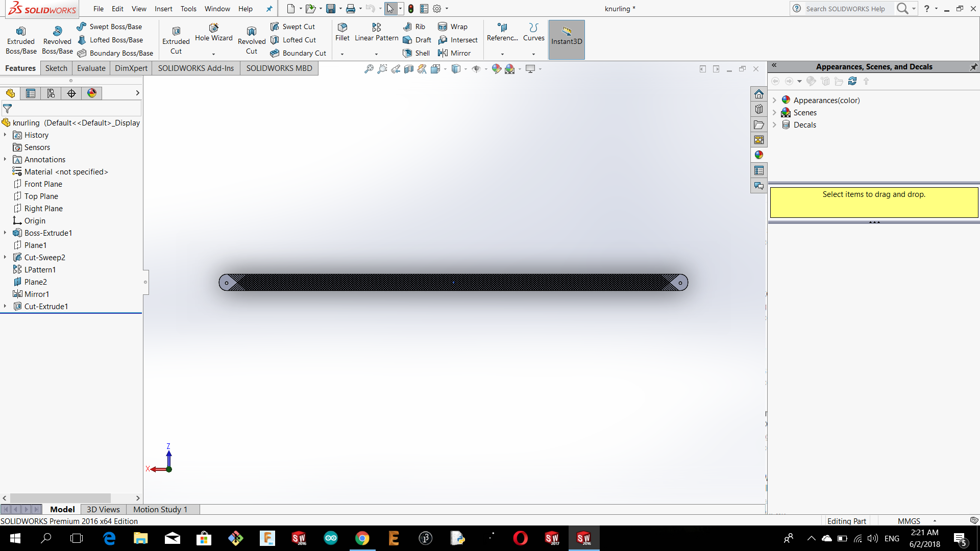This screenshot has height=551, width=980.
Task: Open the DisplayManager tab icon
Action: (x=92, y=93)
